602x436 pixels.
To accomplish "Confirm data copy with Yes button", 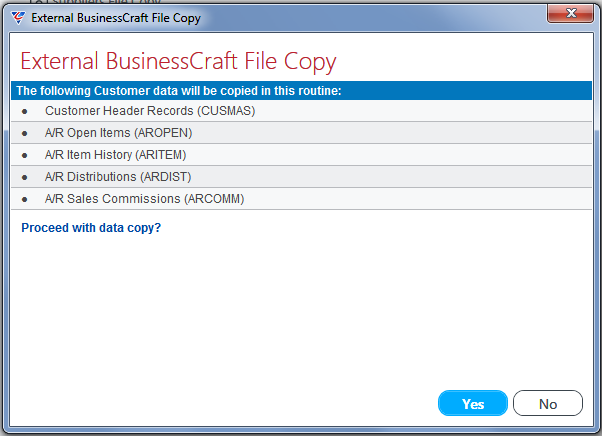I will pos(473,403).
